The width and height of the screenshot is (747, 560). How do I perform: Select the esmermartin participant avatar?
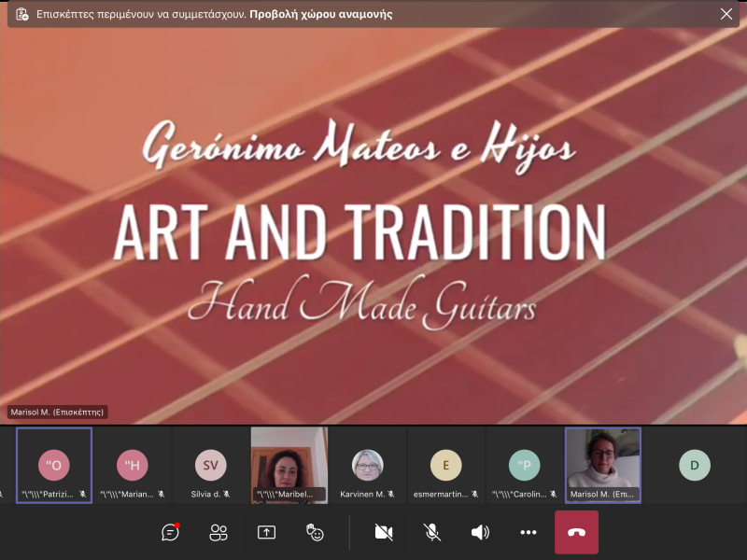pyautogui.click(x=445, y=464)
